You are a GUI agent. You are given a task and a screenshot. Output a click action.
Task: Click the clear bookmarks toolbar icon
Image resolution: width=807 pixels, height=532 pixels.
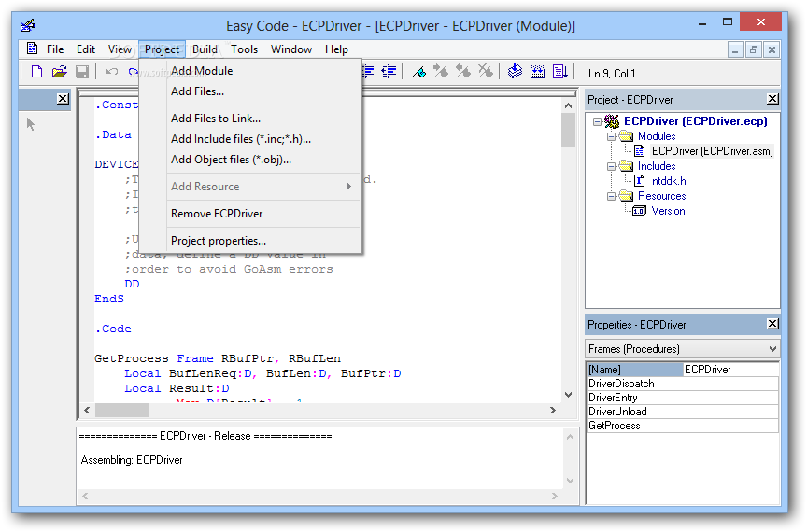(x=486, y=72)
